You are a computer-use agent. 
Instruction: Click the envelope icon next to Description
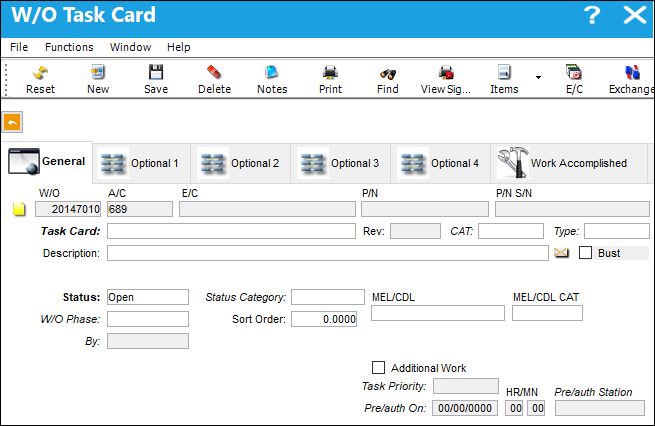point(561,253)
